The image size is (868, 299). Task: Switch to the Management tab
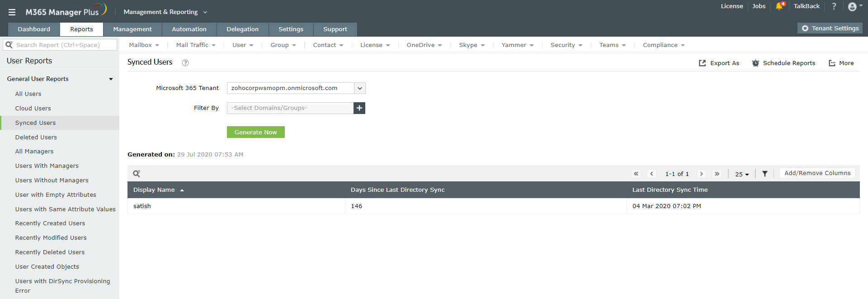click(x=132, y=29)
